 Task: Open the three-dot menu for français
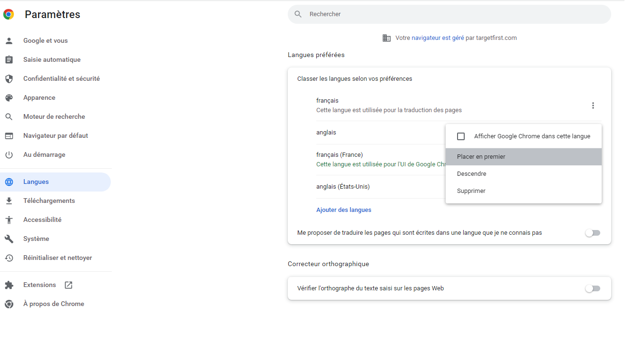[593, 105]
